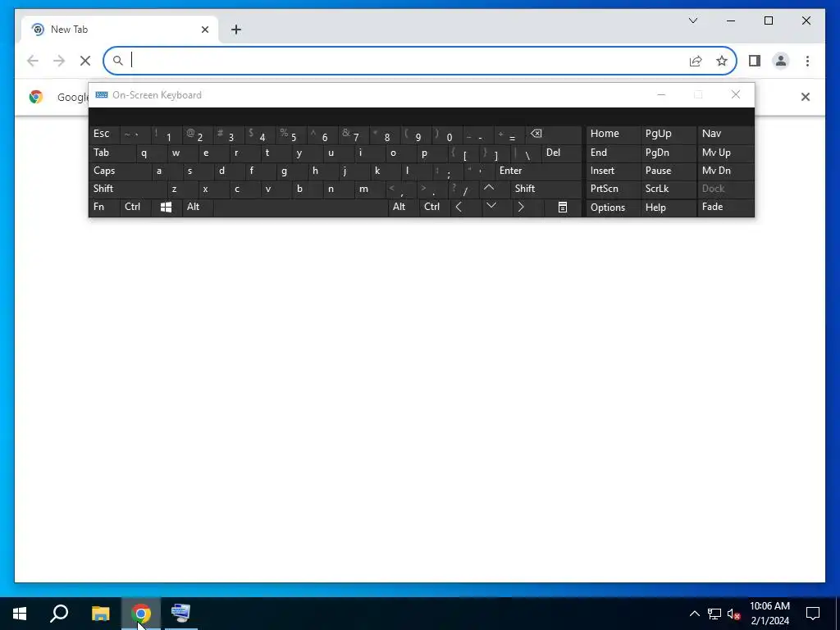Image resolution: width=840 pixels, height=630 pixels.
Task: Click the letter m key
Action: click(x=370, y=189)
